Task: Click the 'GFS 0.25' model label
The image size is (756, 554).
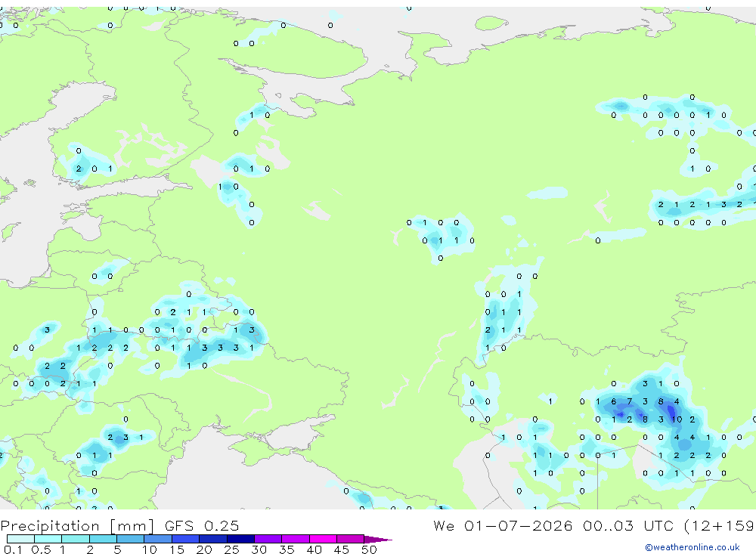Action: point(202,525)
